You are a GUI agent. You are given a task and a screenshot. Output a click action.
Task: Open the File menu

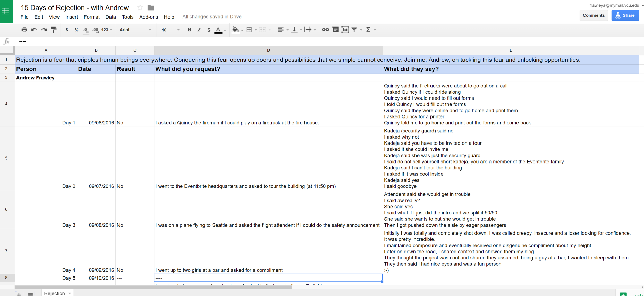tap(24, 17)
